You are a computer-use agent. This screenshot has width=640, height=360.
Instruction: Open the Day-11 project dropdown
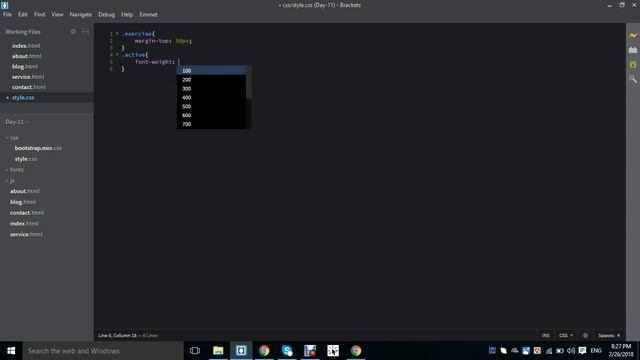tap(17, 122)
